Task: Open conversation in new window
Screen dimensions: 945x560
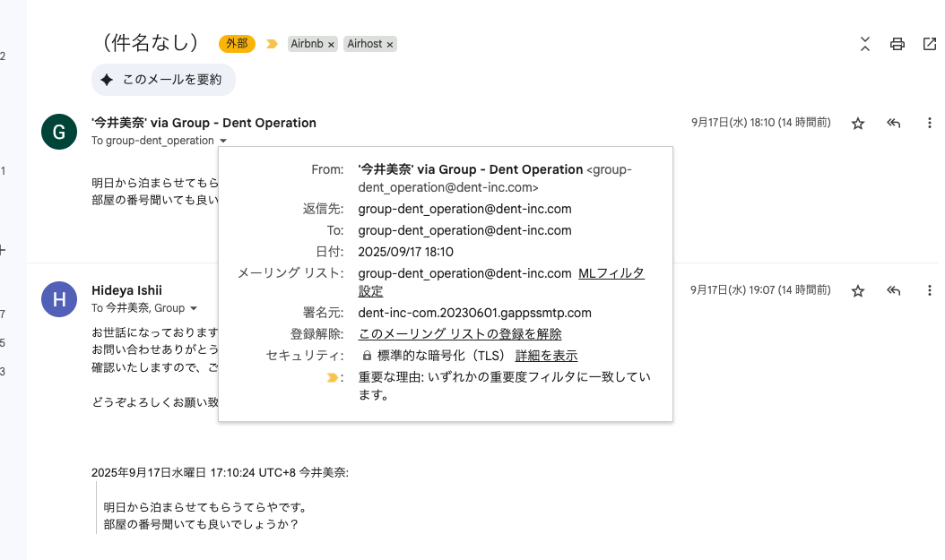Action: 929,44
